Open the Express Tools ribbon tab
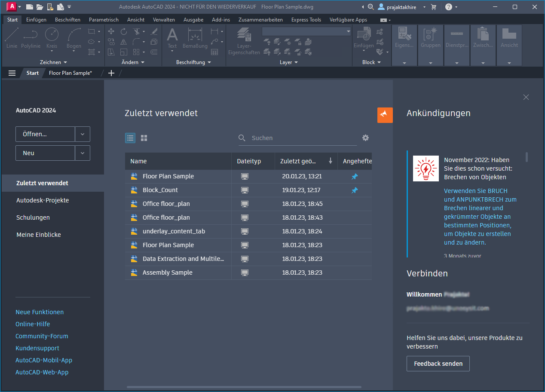Screen dimensions: 545x392 [x=306, y=20]
